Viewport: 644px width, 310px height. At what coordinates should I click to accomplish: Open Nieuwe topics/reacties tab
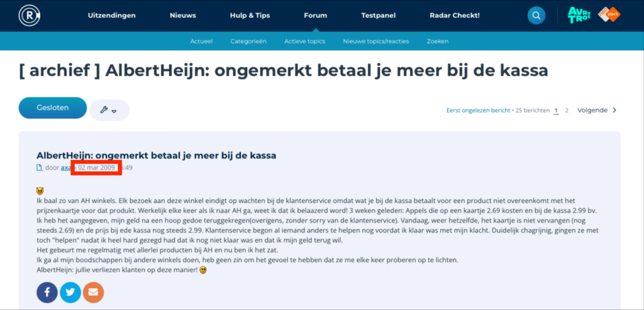point(375,41)
